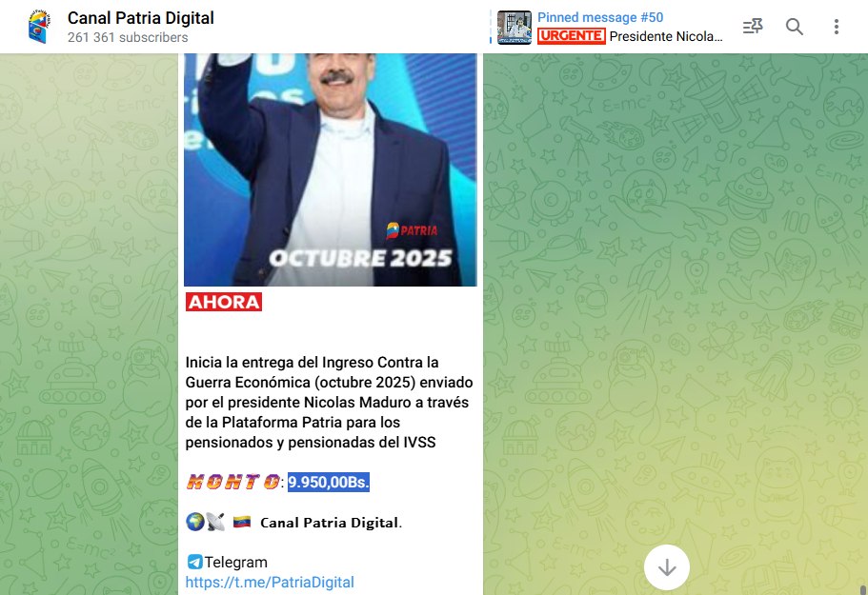Click the Canal Patria Digital channel avatar
Viewport: 868px width, 595px height.
(38, 27)
